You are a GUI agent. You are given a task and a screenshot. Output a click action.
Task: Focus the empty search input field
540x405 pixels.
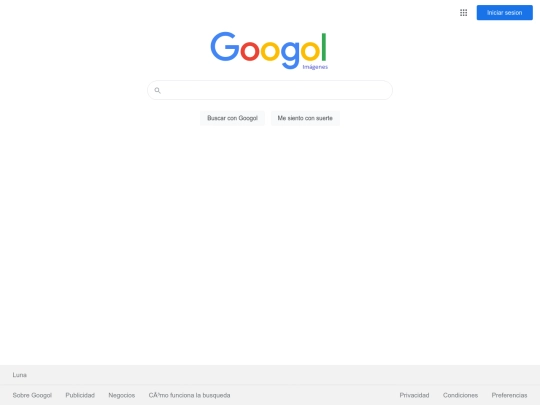click(270, 90)
